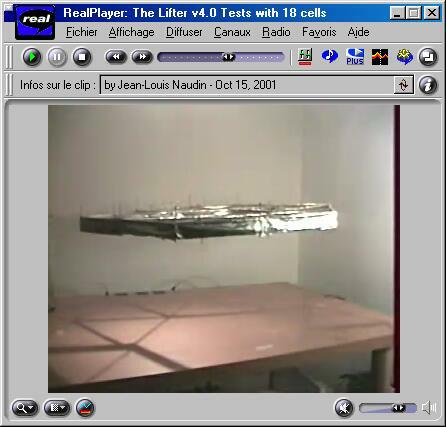The image size is (446, 427).
Task: Cycle clip info with the arrow button
Action: pos(403,85)
